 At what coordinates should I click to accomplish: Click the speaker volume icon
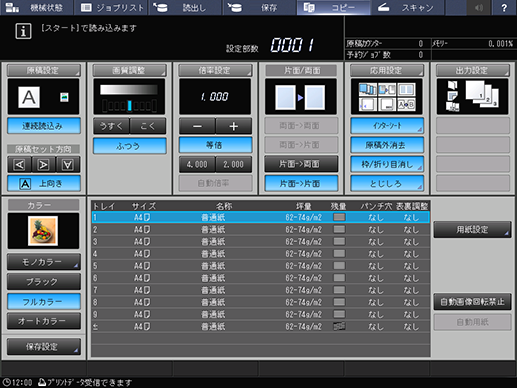point(479,7)
